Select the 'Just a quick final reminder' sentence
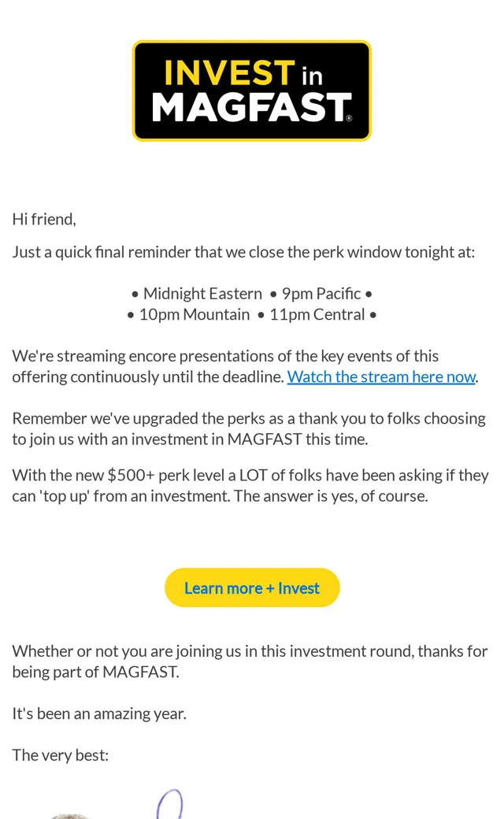Image resolution: width=504 pixels, height=819 pixels. pos(243,252)
